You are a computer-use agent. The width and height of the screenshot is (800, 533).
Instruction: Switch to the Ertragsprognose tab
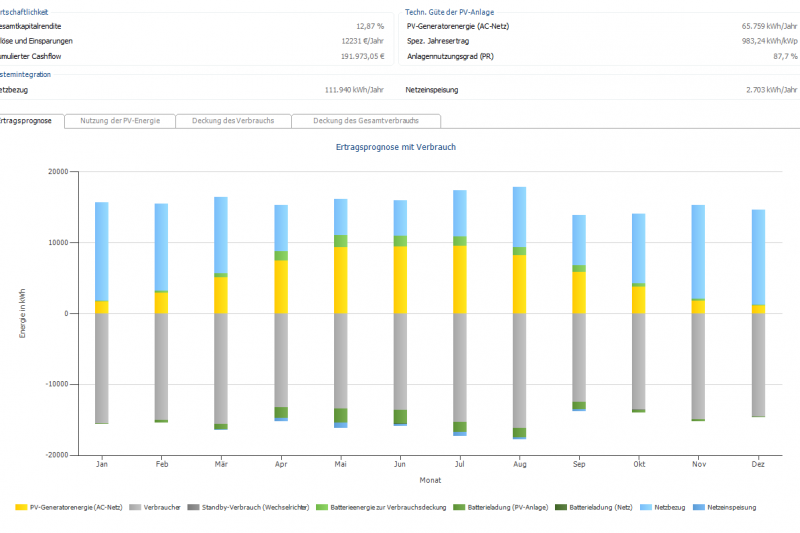28,121
